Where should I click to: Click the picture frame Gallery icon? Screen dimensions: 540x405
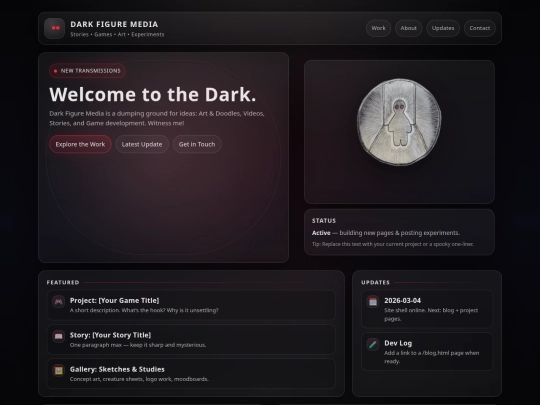pos(59,371)
